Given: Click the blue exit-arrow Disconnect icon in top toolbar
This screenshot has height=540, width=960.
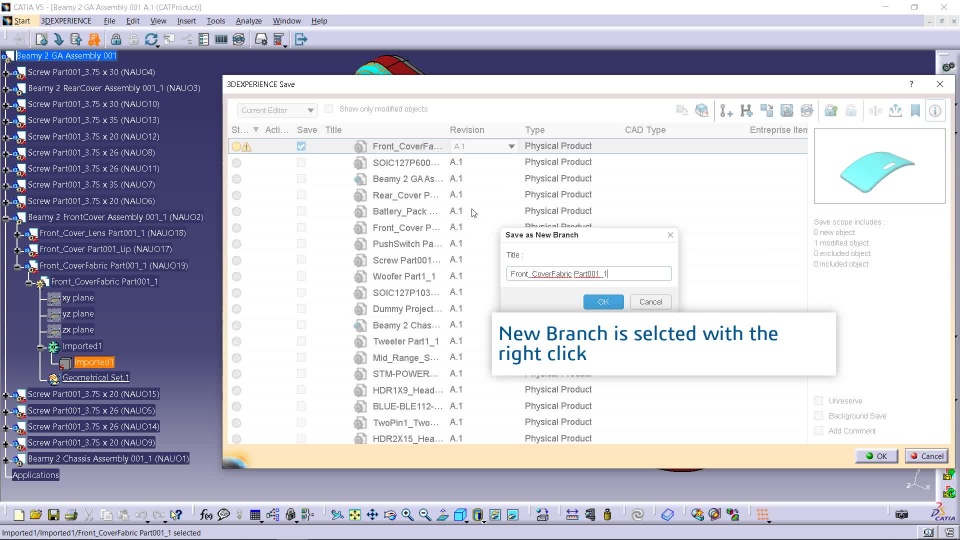Looking at the screenshot, I should [x=301, y=39].
